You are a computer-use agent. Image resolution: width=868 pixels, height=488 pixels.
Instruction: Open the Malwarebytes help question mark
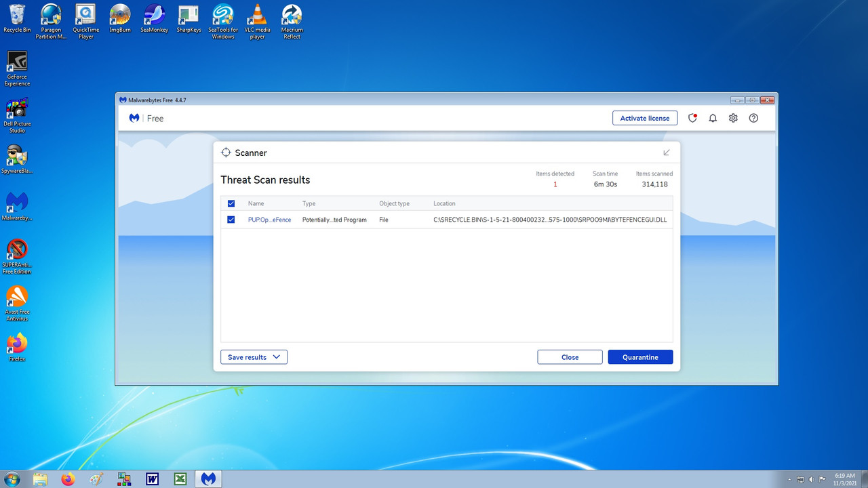pos(753,118)
